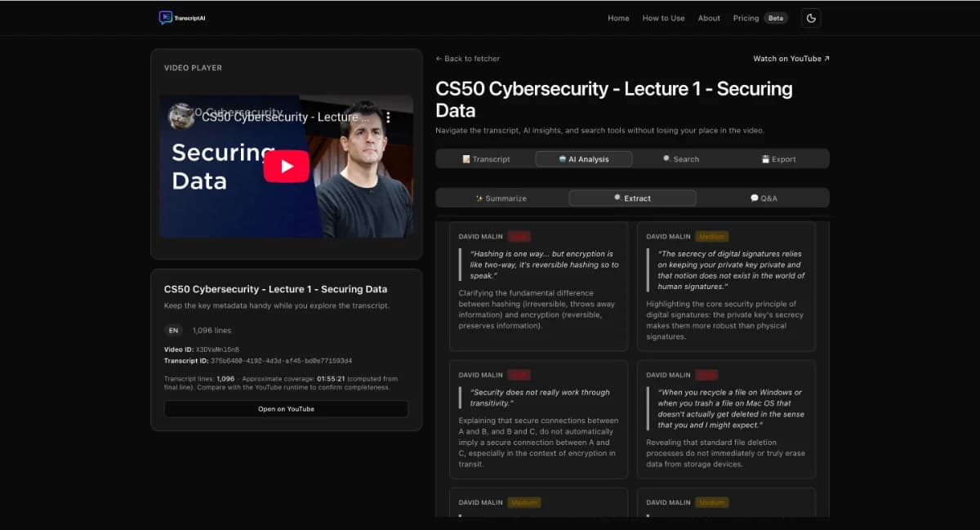Switch to the Export tab
Viewport: 980px width, 530px height.
[x=778, y=159]
